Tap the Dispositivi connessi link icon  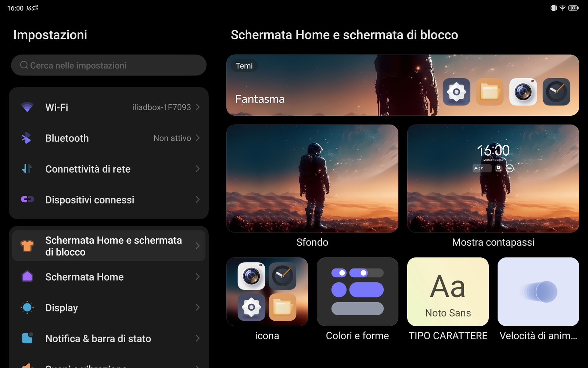tap(27, 199)
